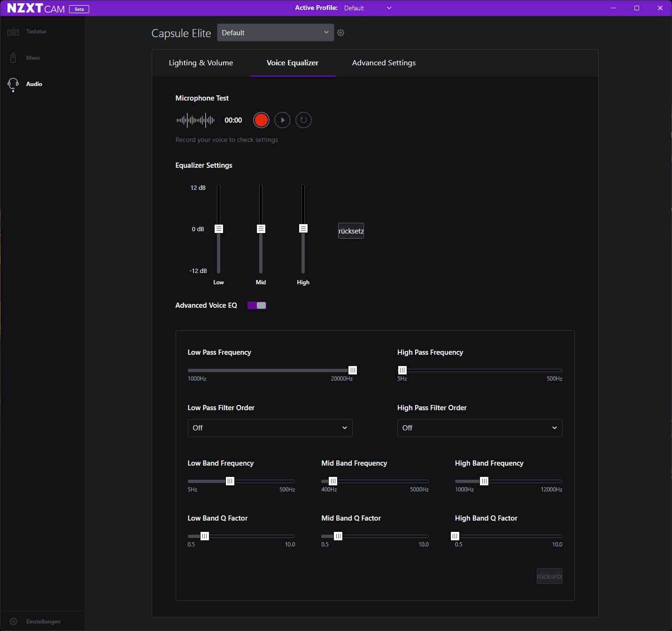Click the 00:00 recording timer
672x631 pixels.
coord(233,120)
